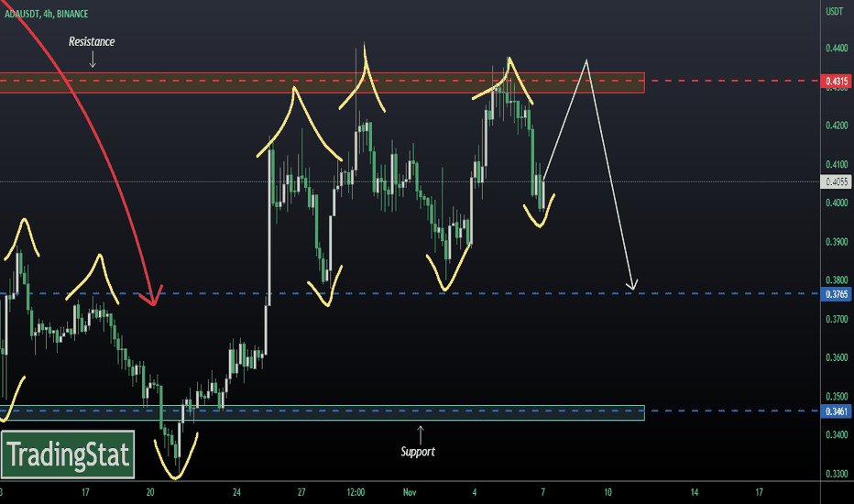Click the ADAUSDT, 4h, BINANCE symbol title
The width and height of the screenshot is (854, 504).
tap(47, 14)
